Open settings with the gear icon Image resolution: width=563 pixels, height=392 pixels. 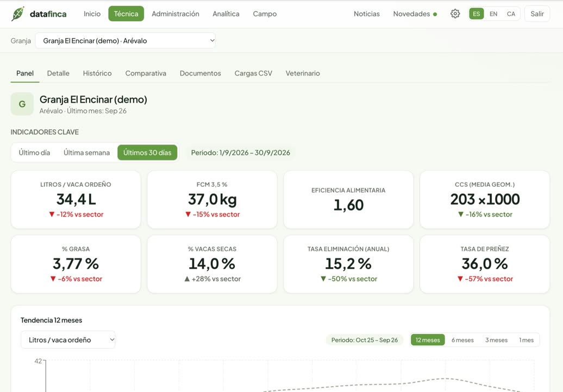(455, 14)
